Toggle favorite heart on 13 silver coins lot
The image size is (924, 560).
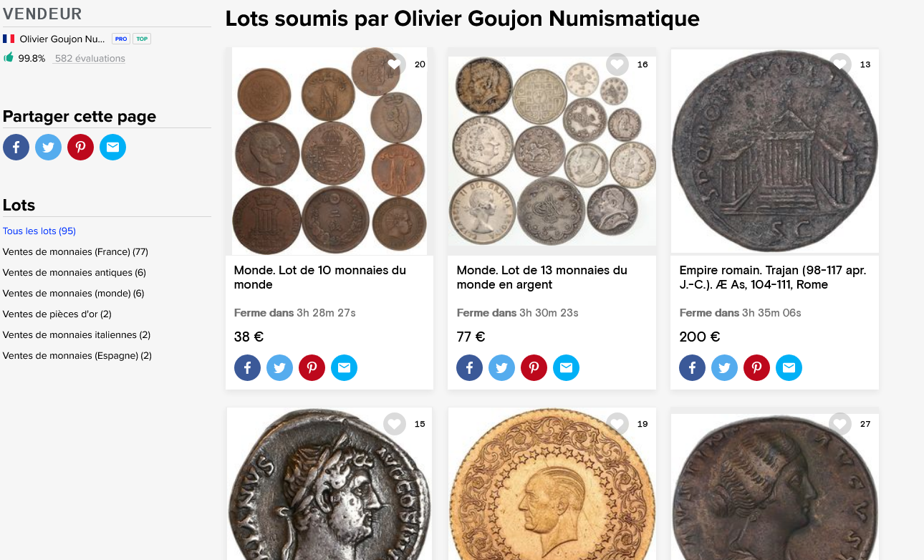617,64
